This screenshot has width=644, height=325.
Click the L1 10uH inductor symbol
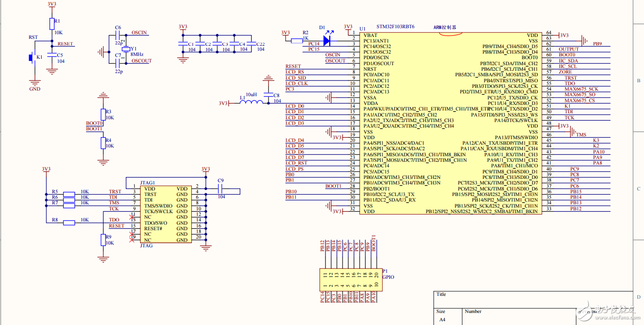(x=249, y=103)
